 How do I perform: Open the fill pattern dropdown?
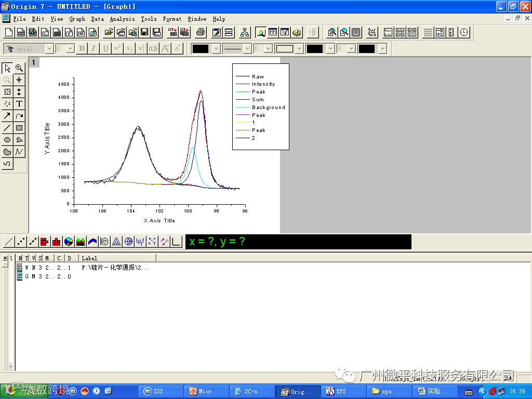pos(299,49)
